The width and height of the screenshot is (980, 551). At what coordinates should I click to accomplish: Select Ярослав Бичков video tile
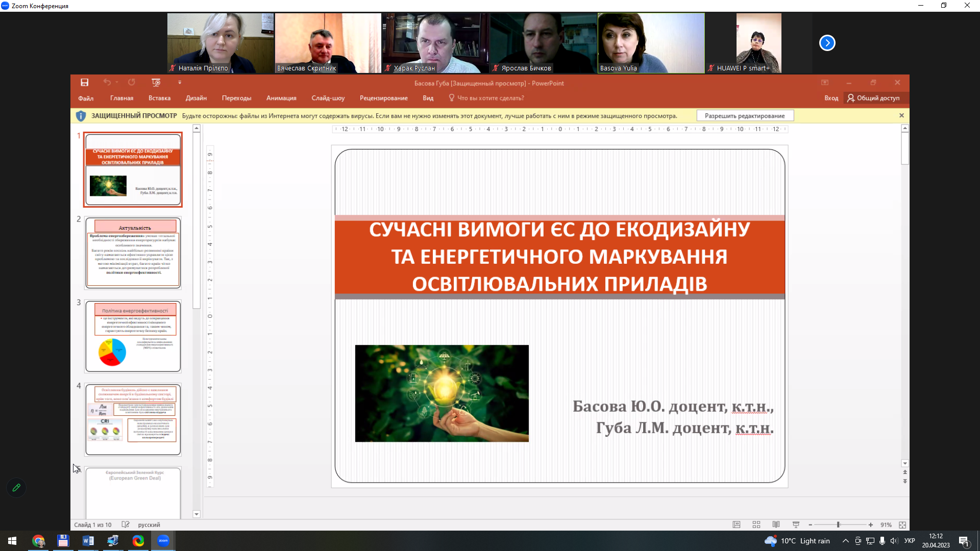[x=543, y=43]
